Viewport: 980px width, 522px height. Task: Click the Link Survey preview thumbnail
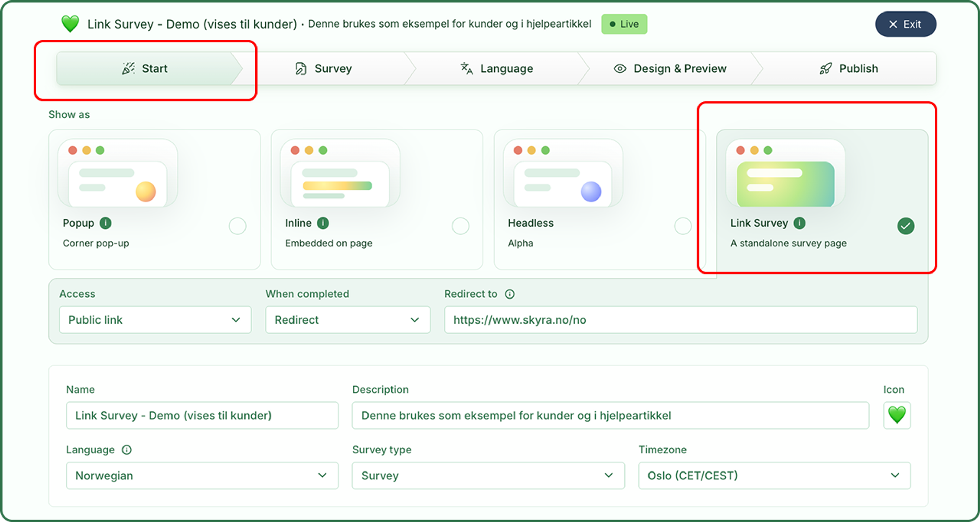point(786,173)
